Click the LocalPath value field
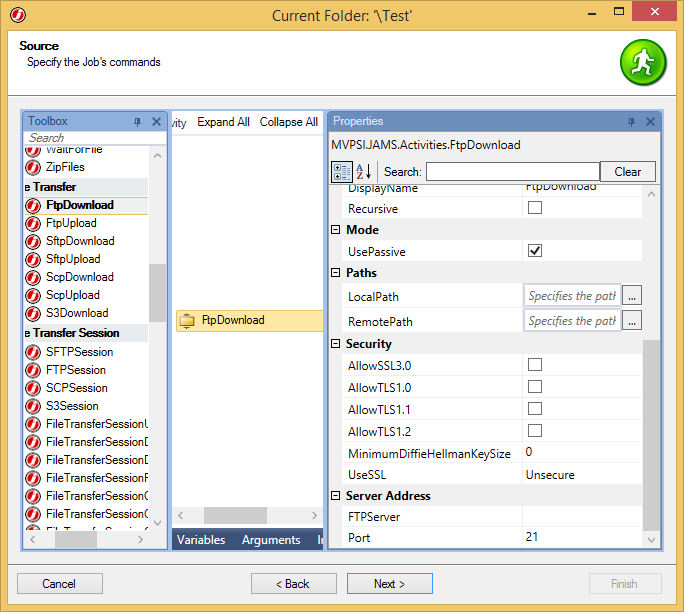This screenshot has width=684, height=612. tap(572, 296)
